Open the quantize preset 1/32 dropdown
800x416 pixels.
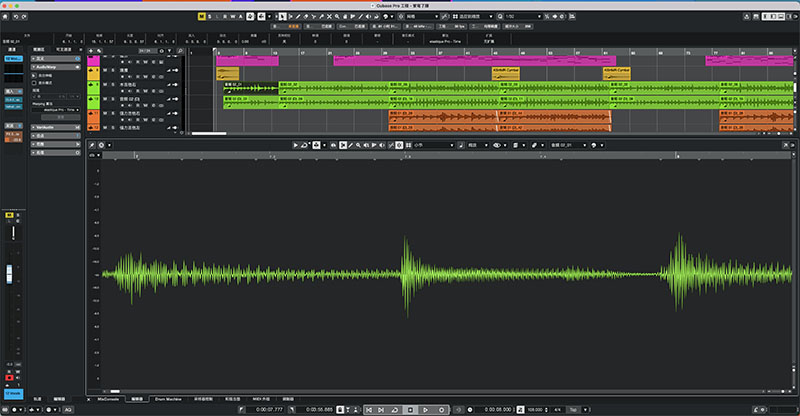click(x=523, y=16)
